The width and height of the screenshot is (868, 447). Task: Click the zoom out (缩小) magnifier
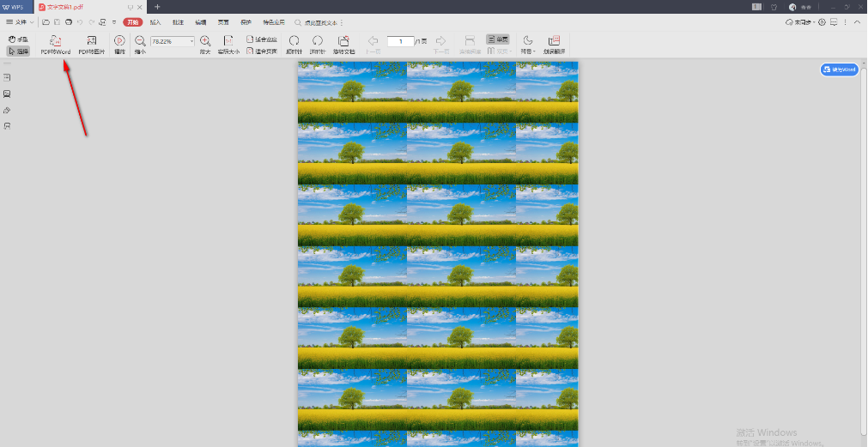[x=140, y=41]
